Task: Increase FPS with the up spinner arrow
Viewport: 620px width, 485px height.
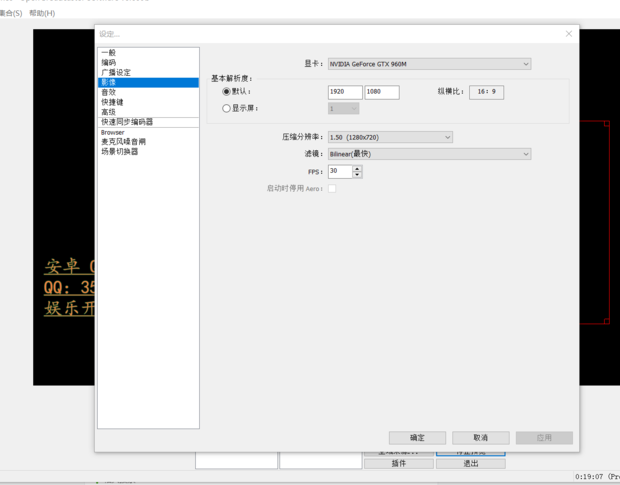Action: coord(357,168)
